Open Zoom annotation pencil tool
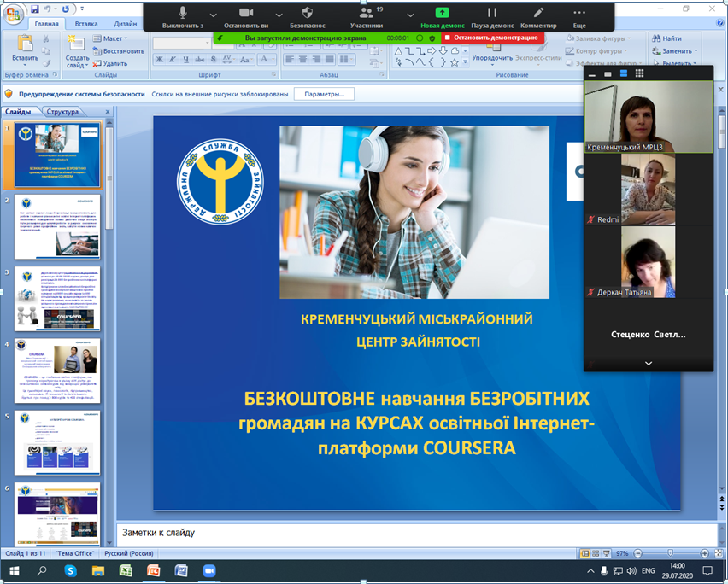The width and height of the screenshot is (728, 584). pos(538,15)
